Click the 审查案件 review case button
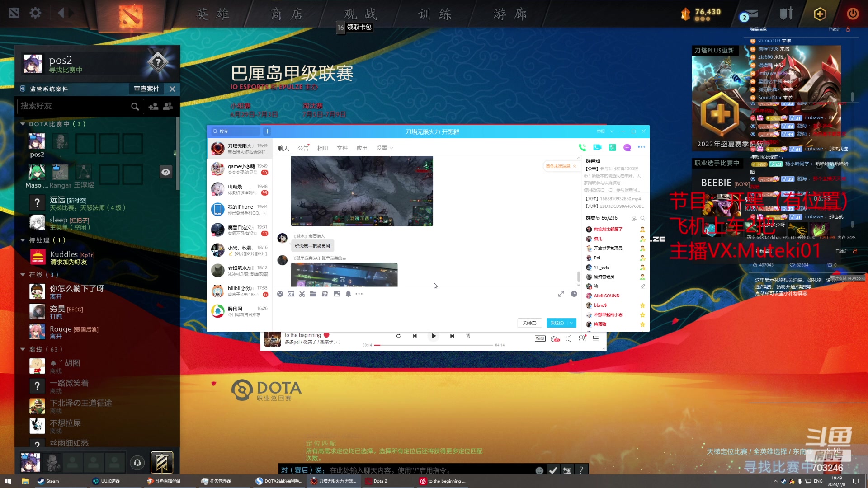Image resolution: width=868 pixels, height=488 pixels. click(x=146, y=89)
